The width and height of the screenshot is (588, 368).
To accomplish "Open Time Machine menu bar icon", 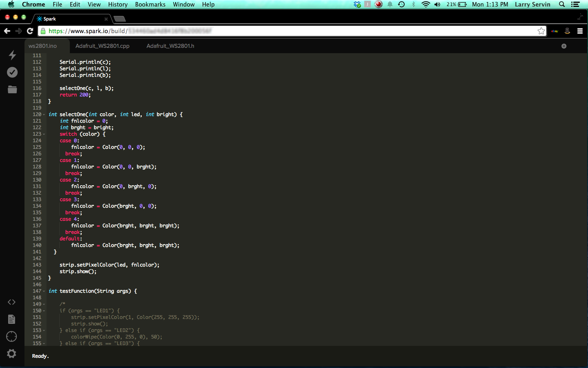I will [x=401, y=4].
